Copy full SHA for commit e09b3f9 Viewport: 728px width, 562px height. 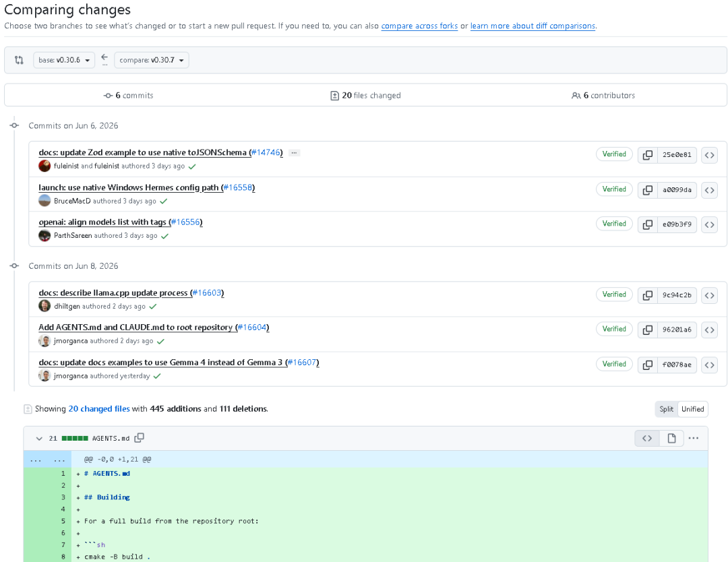(648, 224)
